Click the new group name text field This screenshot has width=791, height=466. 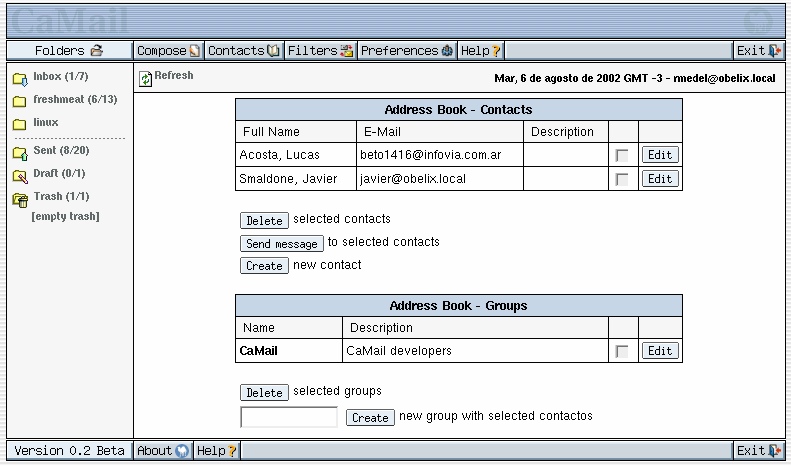tap(289, 417)
